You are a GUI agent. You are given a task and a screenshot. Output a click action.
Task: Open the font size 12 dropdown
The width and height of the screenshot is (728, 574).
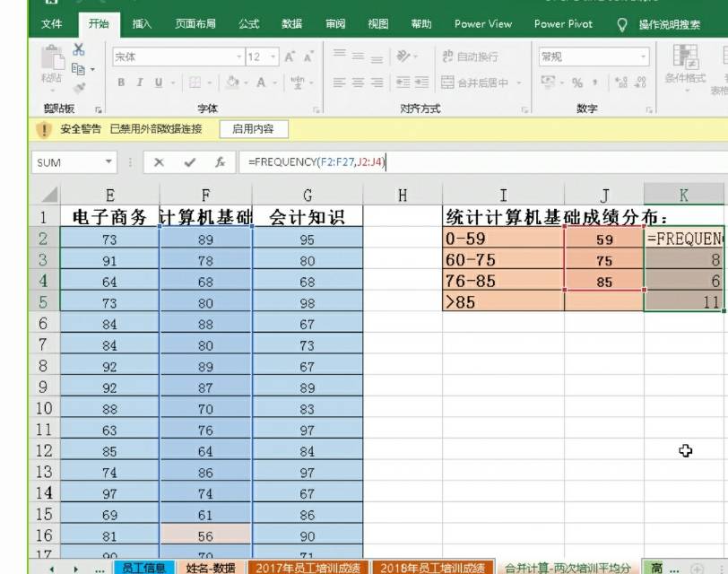273,57
